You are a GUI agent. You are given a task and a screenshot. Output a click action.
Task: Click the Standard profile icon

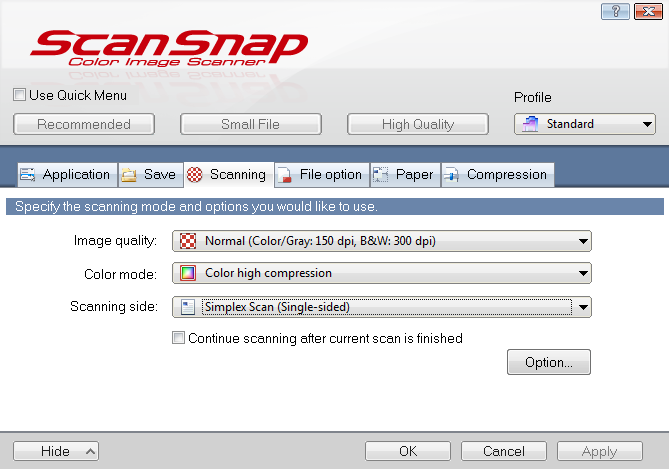(x=530, y=124)
